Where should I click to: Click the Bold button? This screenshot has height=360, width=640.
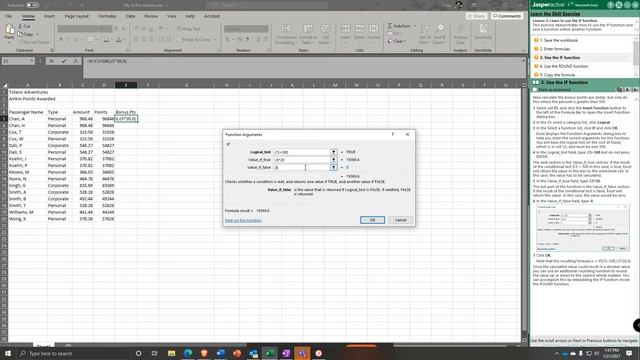coord(61,40)
